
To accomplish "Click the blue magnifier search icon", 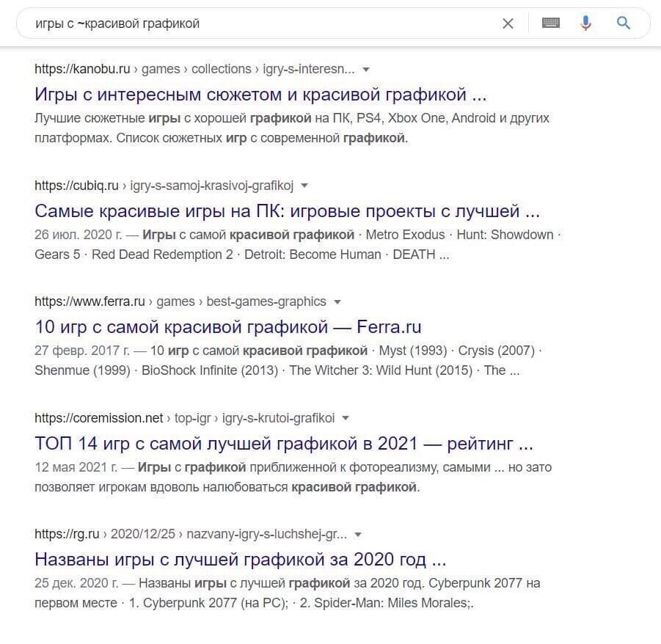I will (624, 23).
